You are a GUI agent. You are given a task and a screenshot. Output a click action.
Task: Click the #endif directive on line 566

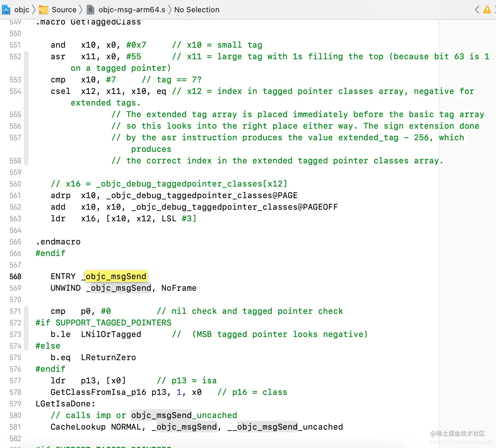coord(50,253)
